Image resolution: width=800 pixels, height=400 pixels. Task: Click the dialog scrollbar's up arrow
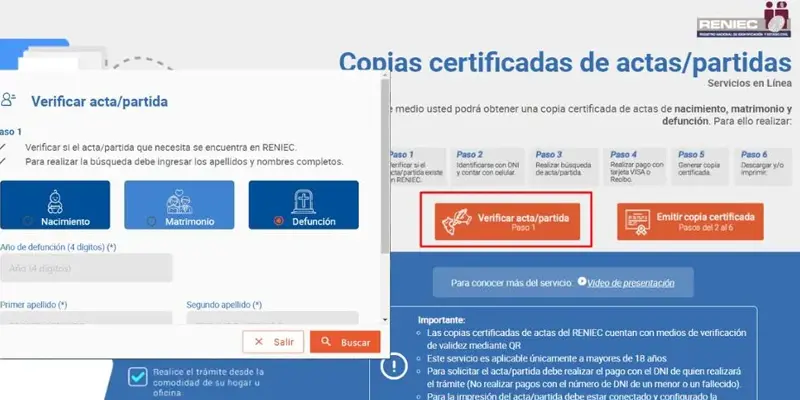[385, 74]
